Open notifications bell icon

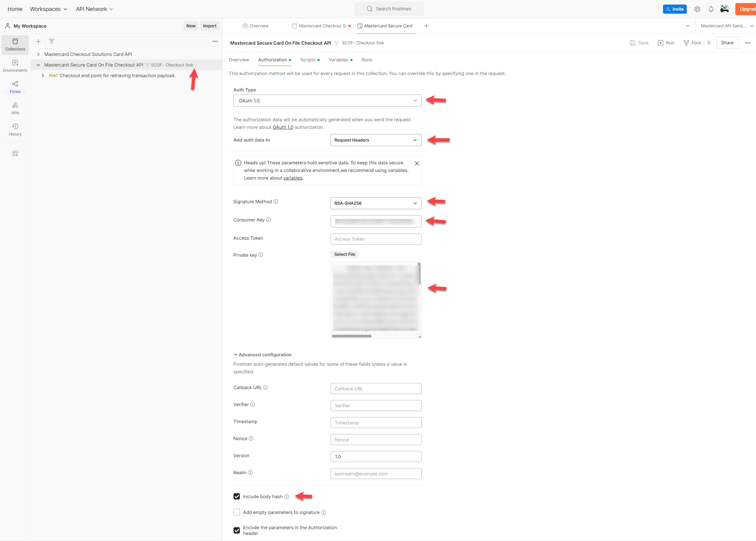click(711, 9)
